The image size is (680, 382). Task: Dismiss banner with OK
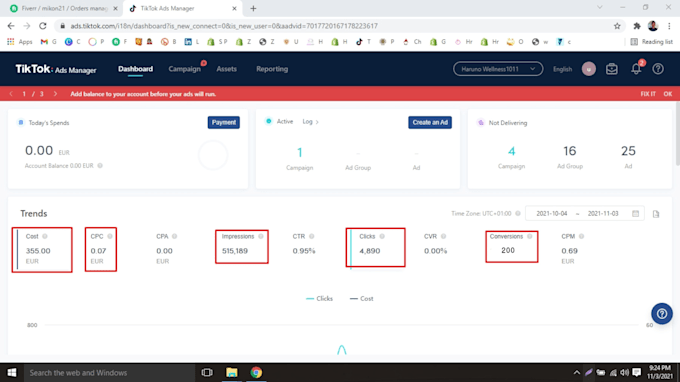(667, 94)
